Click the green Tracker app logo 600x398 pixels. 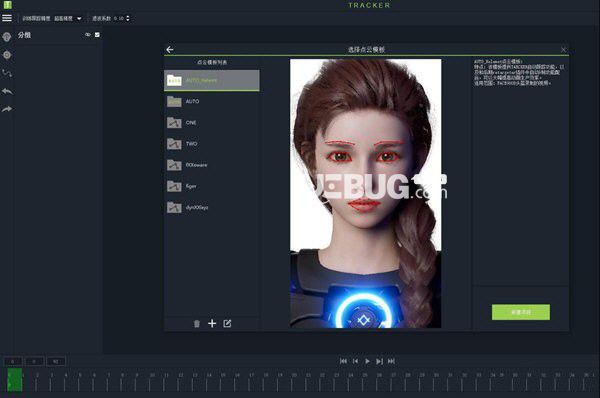tap(8, 4)
